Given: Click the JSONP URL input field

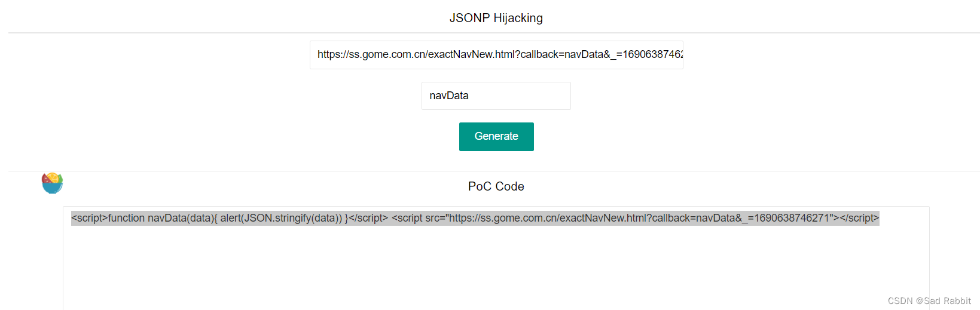Looking at the screenshot, I should pyautogui.click(x=496, y=55).
